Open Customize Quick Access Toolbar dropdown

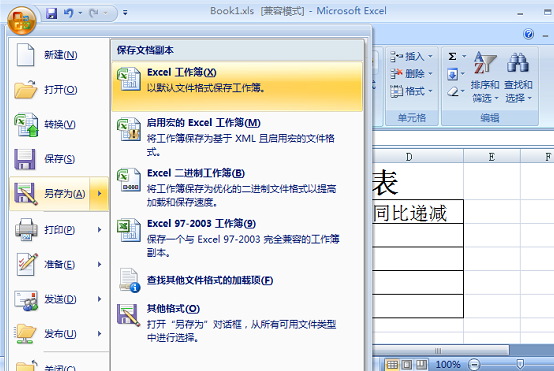[125, 13]
